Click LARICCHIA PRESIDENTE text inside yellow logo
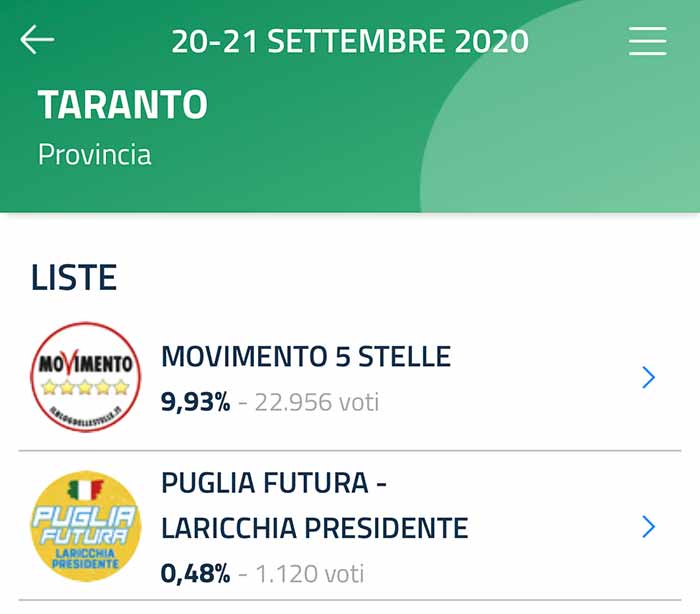700x614 pixels. [85, 559]
